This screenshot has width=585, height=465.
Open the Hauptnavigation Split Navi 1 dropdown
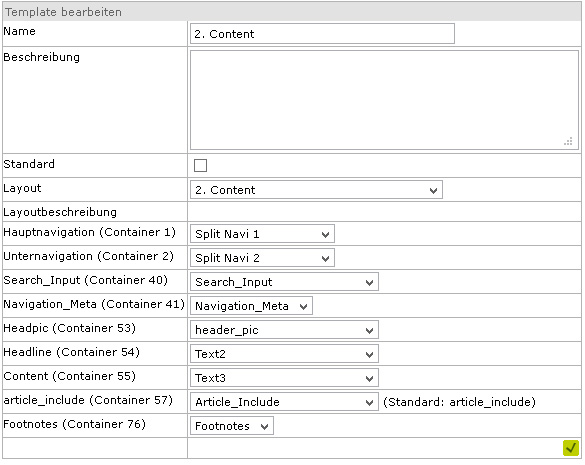point(262,234)
